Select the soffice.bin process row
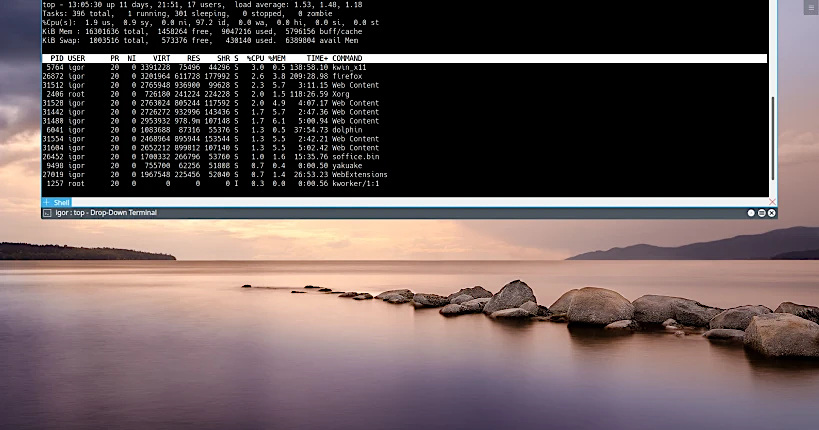The height and width of the screenshot is (430, 819). 210,157
